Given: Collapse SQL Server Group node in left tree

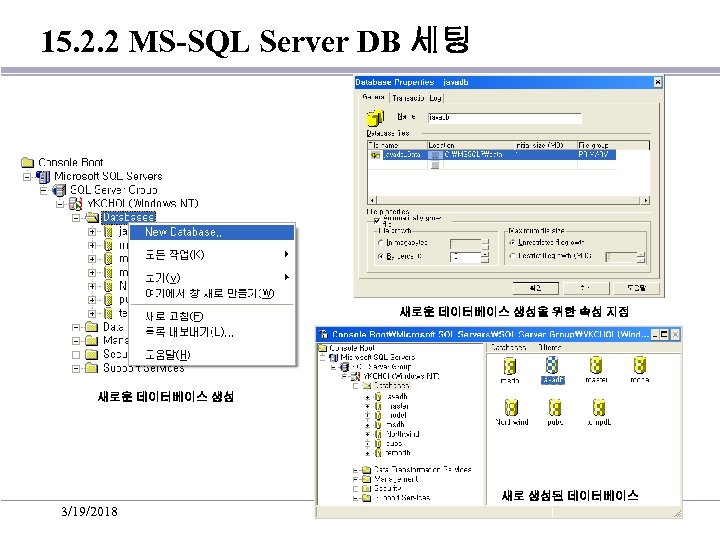Looking at the screenshot, I should pyautogui.click(x=44, y=190).
